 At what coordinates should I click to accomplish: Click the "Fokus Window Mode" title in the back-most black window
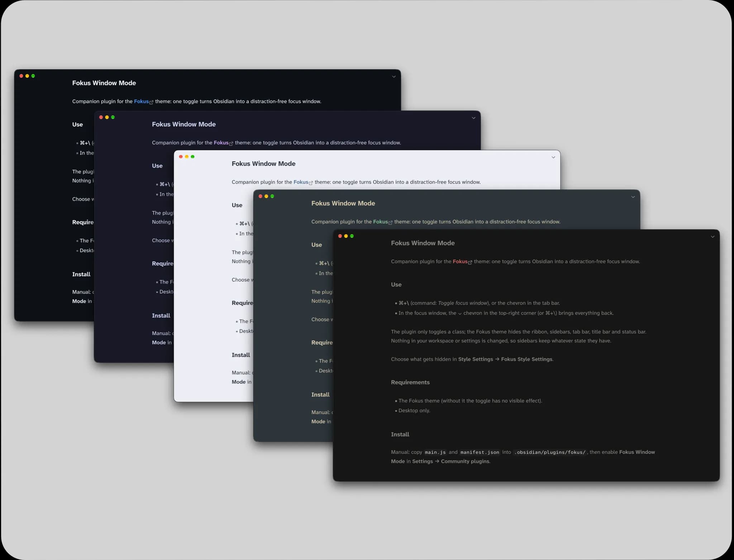(104, 83)
